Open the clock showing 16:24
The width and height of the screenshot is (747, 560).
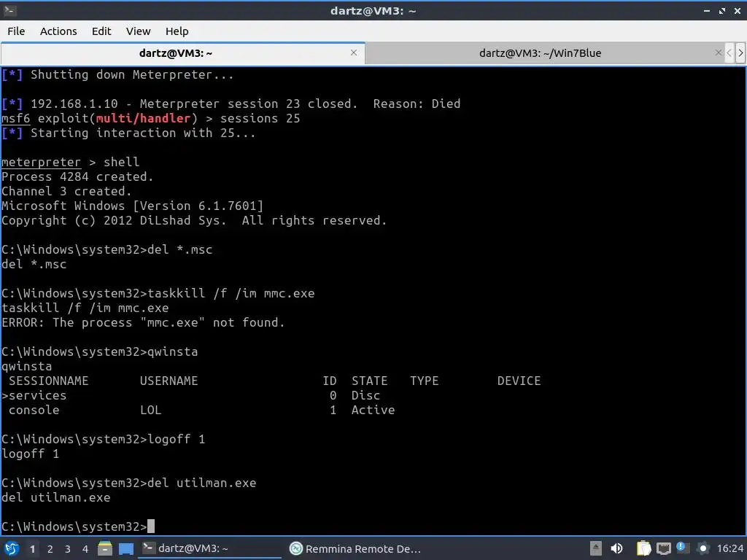point(729,548)
